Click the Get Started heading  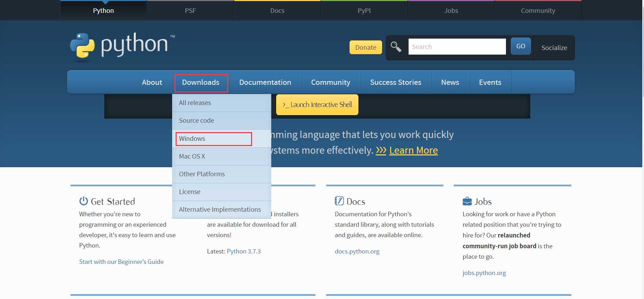(113, 202)
